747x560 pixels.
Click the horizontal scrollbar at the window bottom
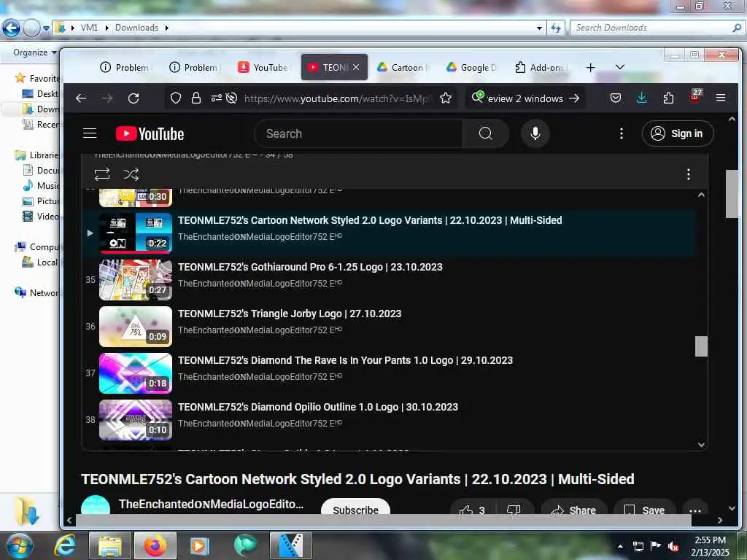(x=384, y=520)
